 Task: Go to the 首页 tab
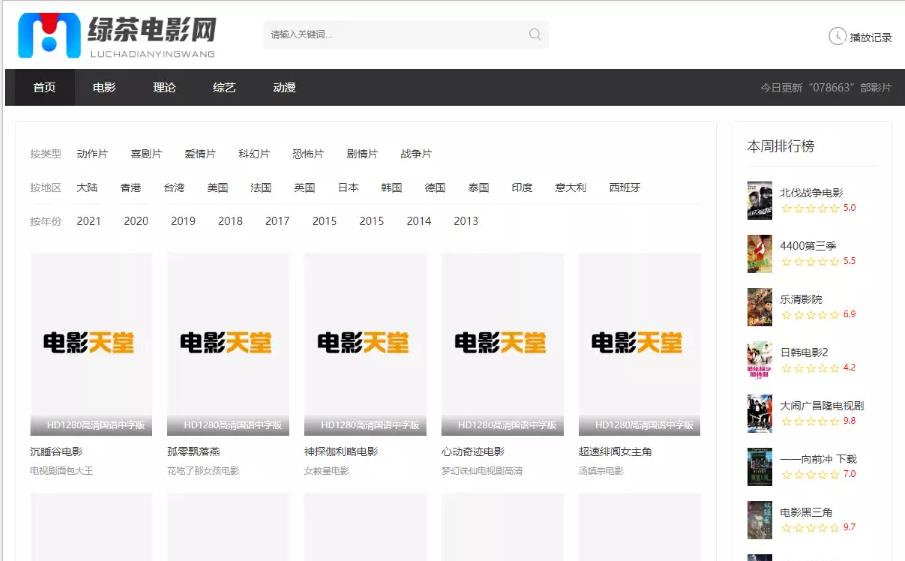coord(44,87)
